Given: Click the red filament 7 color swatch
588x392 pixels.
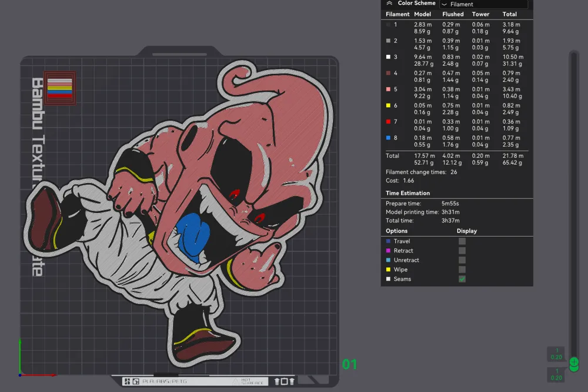Looking at the screenshot, I should point(388,122).
